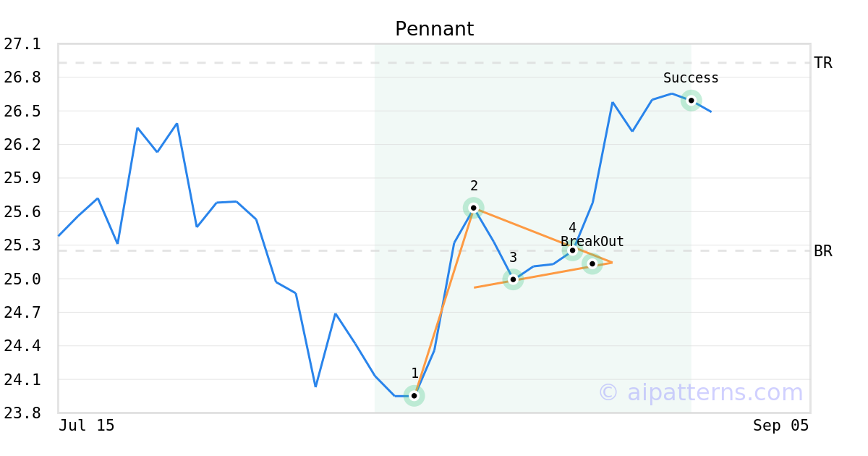This screenshot has width=868, height=456.
Task: Click the 27.1 price axis label
Action: [x=22, y=44]
